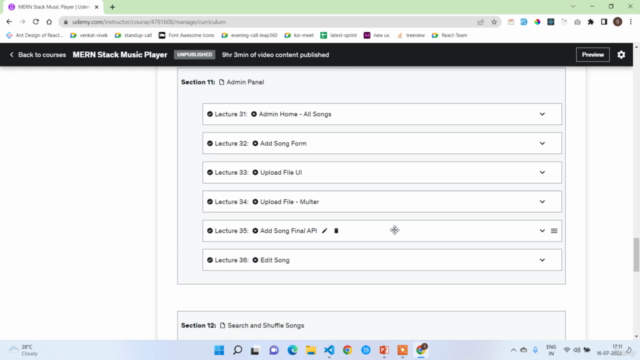Open File Explorer from taskbar
This screenshot has width=640, height=360.
(x=311, y=350)
